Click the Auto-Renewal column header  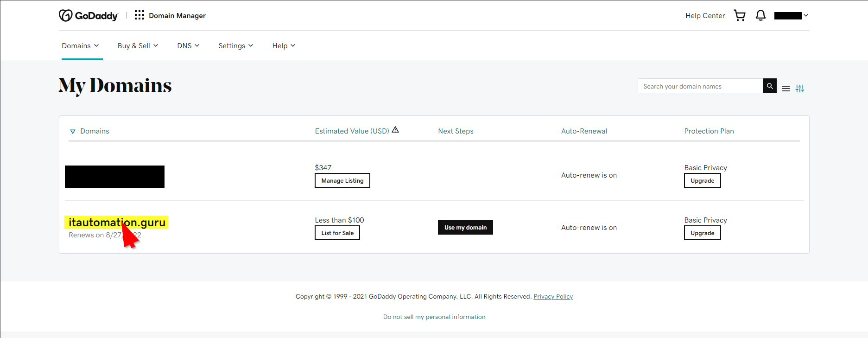tap(584, 131)
